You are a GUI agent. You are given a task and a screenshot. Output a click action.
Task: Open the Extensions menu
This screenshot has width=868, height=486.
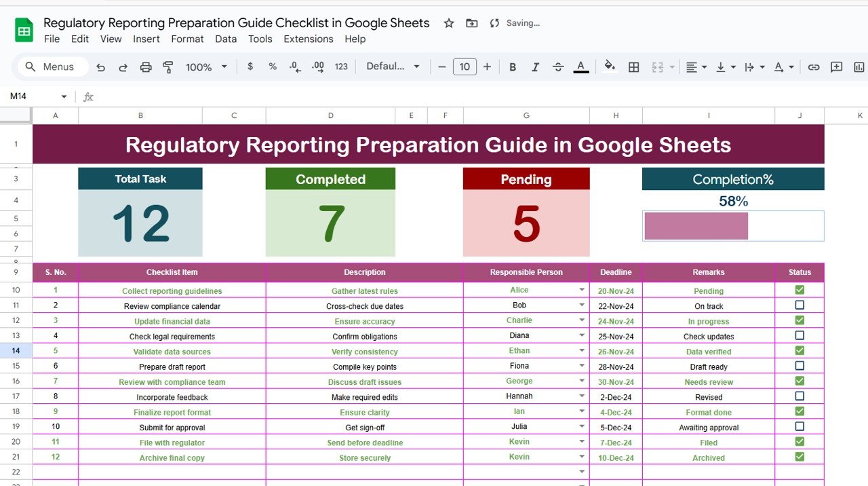coord(308,39)
